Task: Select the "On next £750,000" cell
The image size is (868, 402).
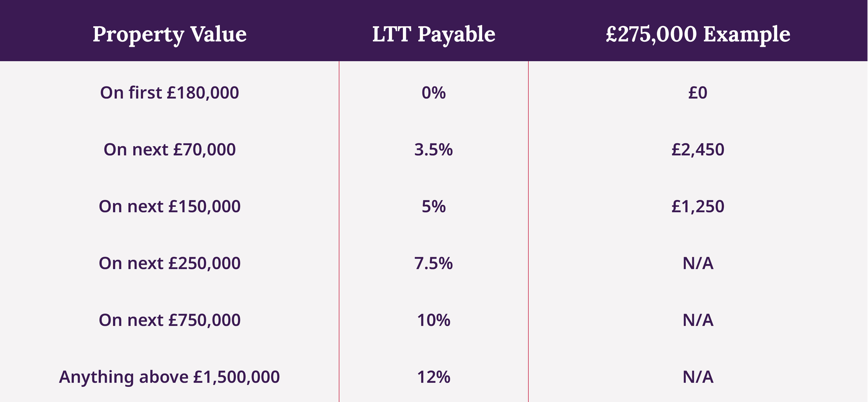Action: coord(170,320)
